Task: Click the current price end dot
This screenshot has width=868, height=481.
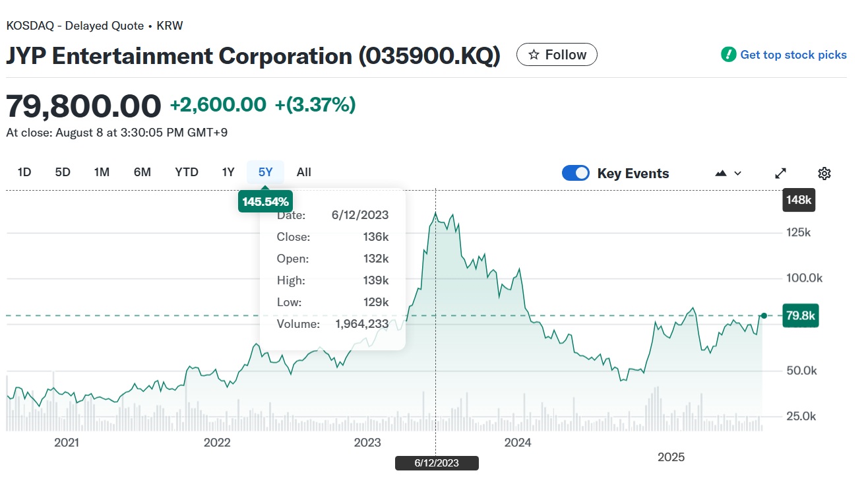Action: (x=764, y=316)
